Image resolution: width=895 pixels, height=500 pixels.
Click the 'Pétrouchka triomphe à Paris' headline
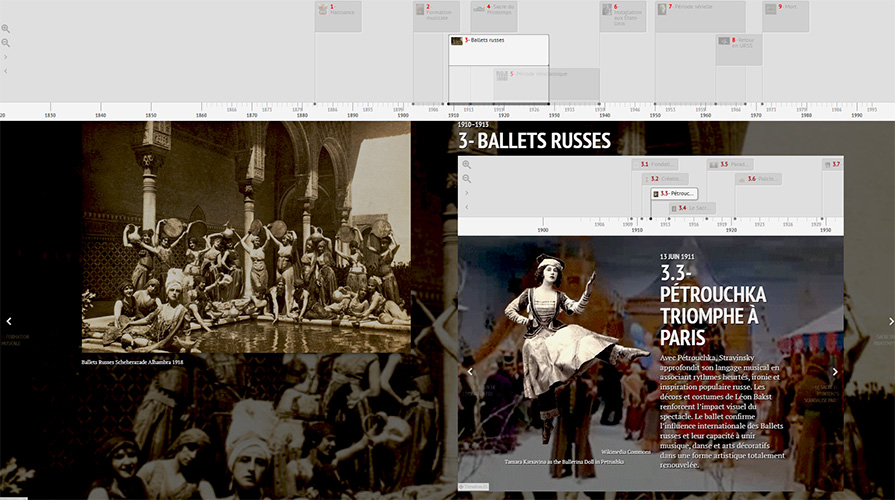click(713, 305)
